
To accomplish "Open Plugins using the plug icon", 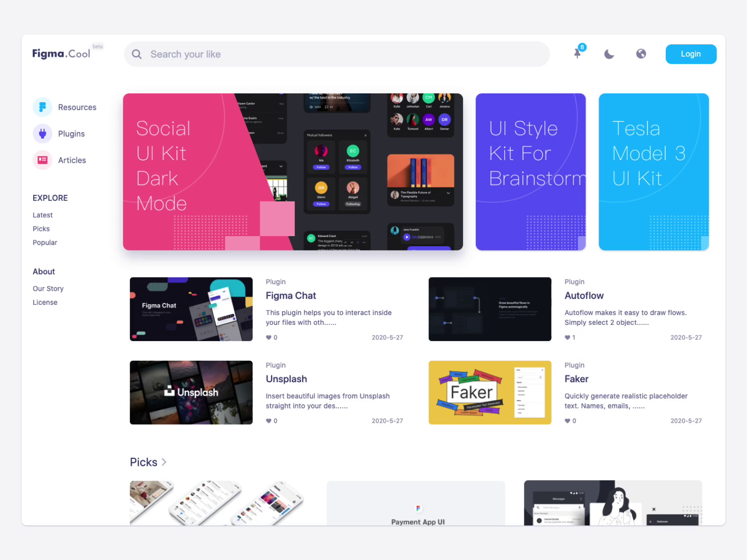I will pos(42,133).
